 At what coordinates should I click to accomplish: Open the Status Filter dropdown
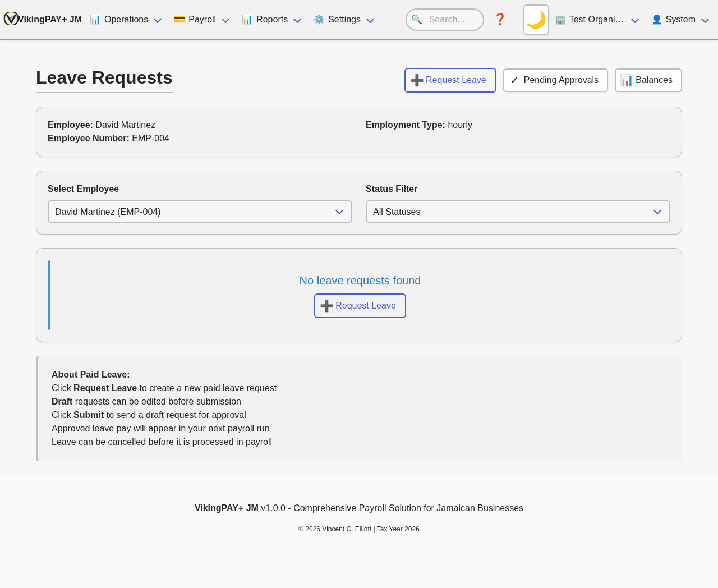pos(518,212)
